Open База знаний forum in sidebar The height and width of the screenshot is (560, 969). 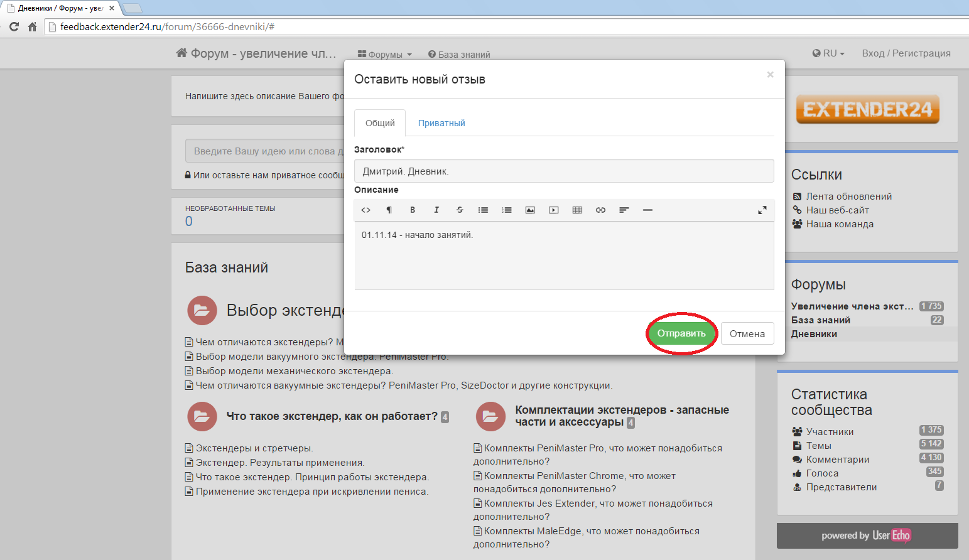pos(821,320)
